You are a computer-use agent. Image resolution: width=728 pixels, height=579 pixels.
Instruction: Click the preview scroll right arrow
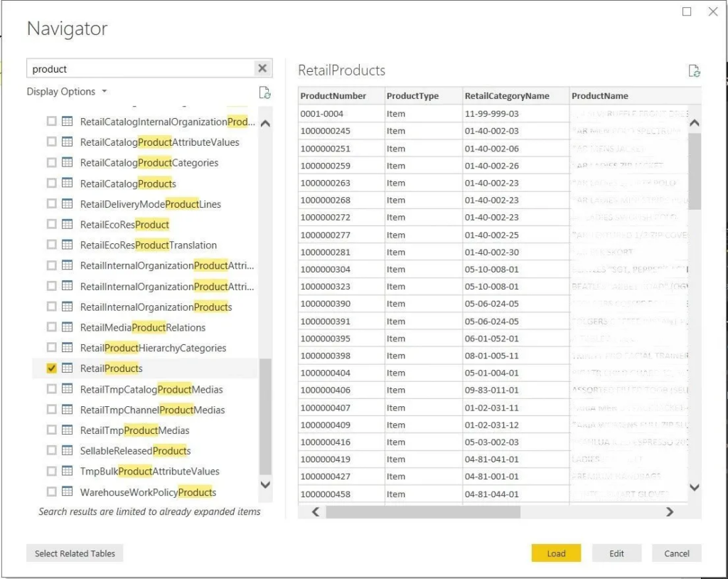tap(670, 511)
